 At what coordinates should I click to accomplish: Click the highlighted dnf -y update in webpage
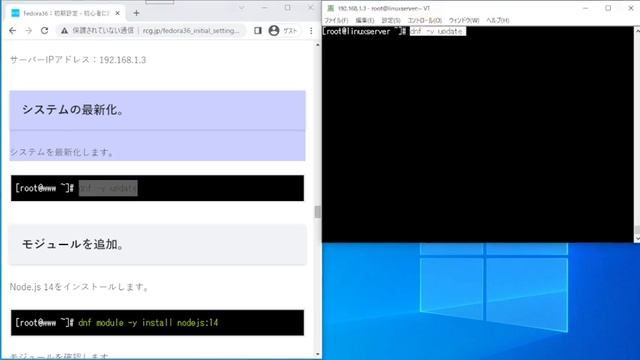[x=108, y=188]
